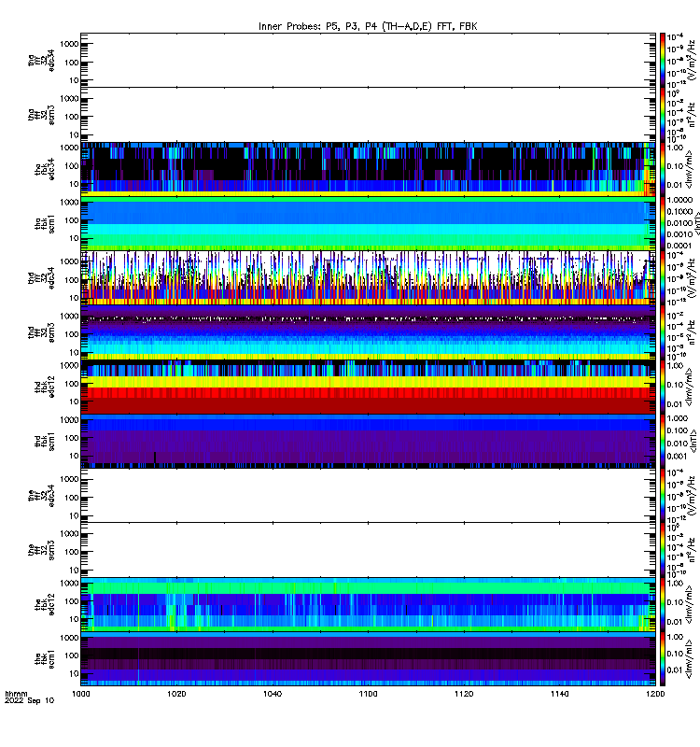Click the tha fbk scm1 spectrogram panel
The image size is (700, 747).
368,223
